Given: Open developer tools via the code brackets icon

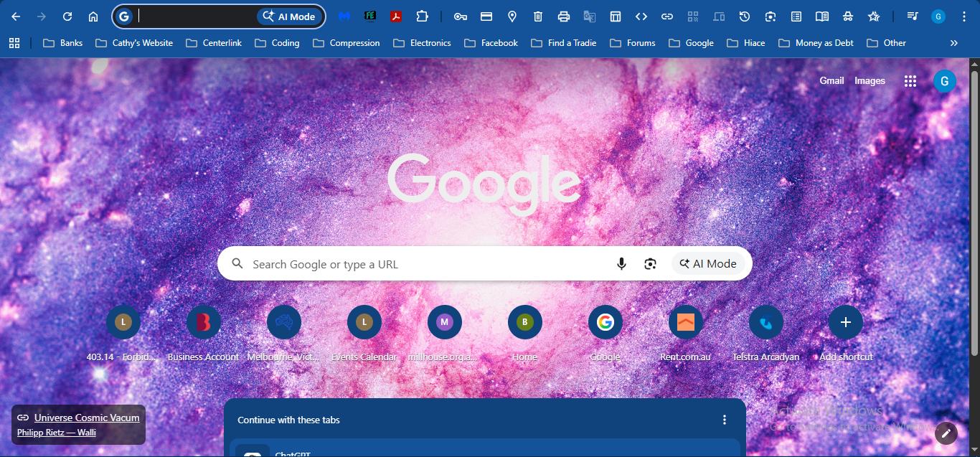Looking at the screenshot, I should [x=641, y=17].
